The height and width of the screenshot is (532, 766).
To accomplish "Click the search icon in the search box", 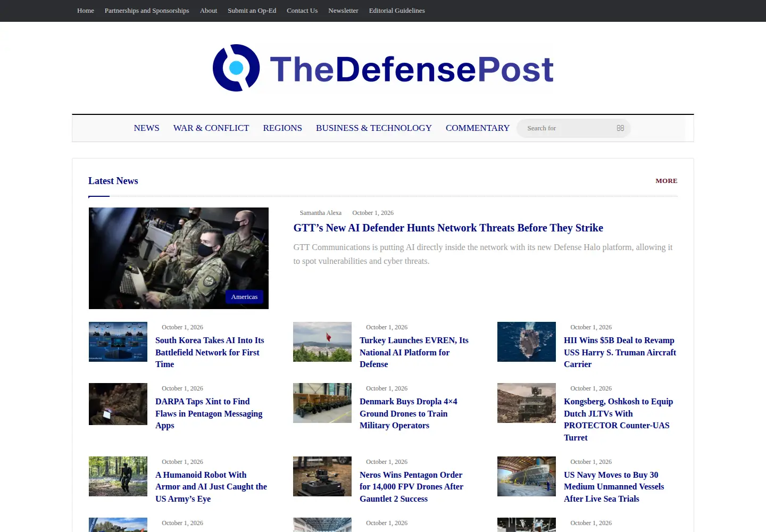I will (620, 128).
